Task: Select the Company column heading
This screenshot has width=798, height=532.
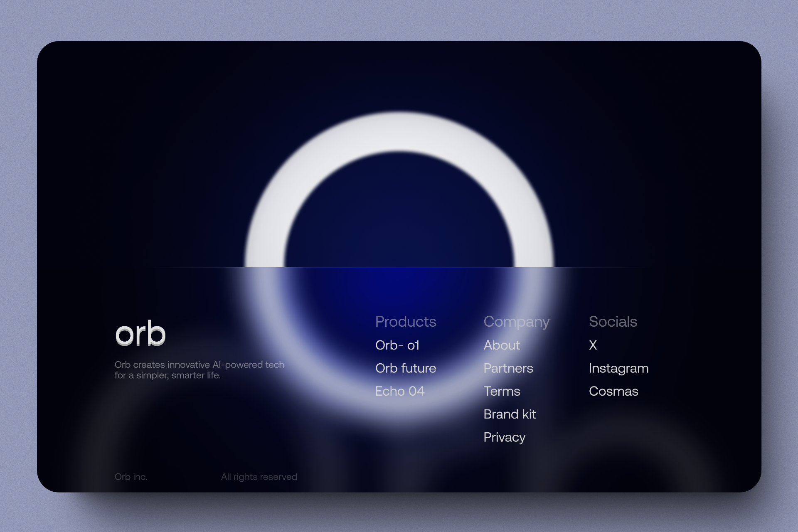Action: click(x=516, y=321)
